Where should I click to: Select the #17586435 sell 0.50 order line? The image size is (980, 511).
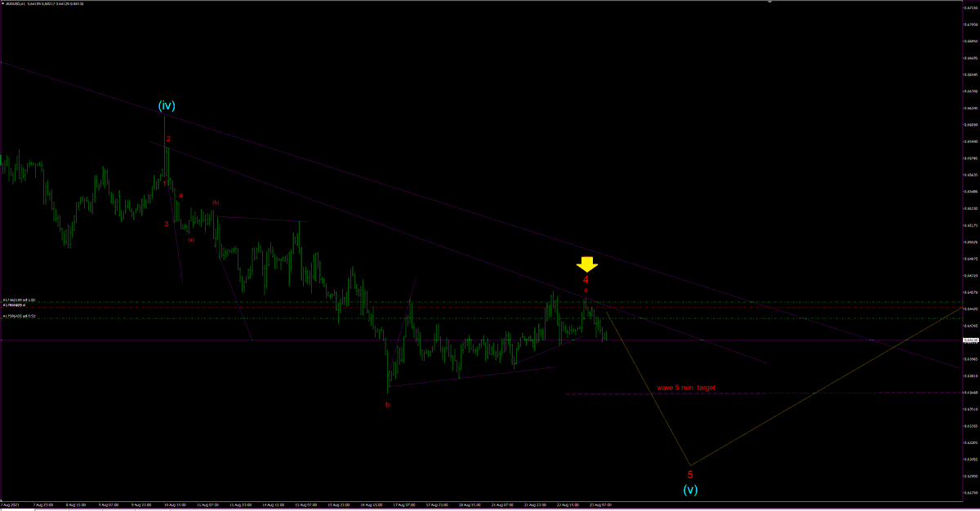point(20,317)
